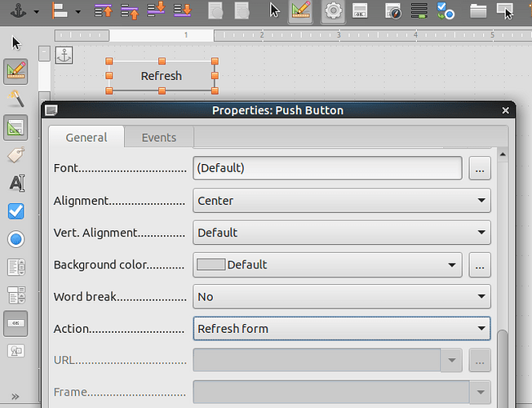
Task: Click the Select arrow in top toolbar
Action: pos(274,11)
